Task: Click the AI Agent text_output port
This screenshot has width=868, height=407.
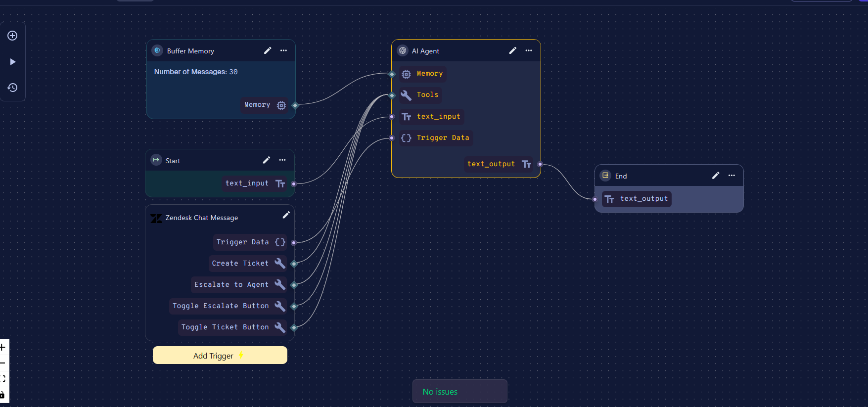Action: pos(540,164)
